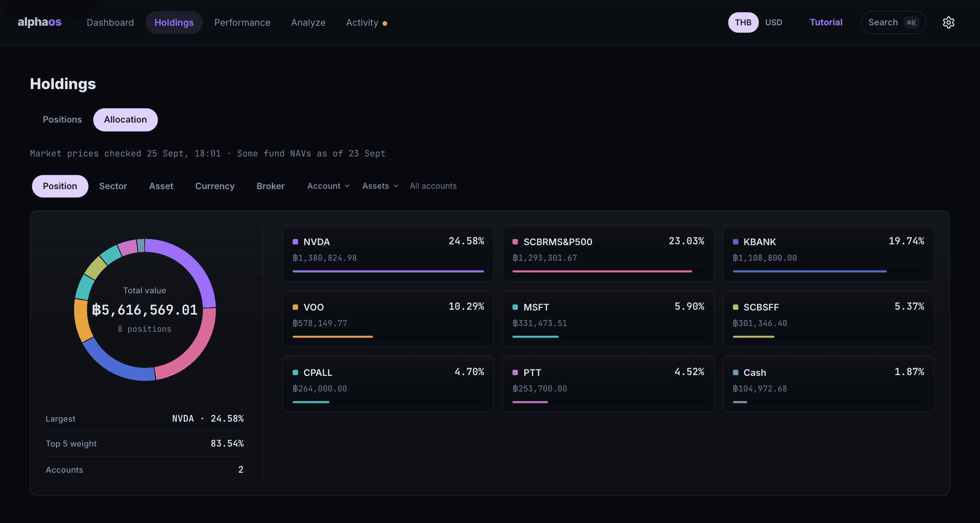Group allocation by Currency
The height and width of the screenshot is (523, 980).
coord(215,186)
